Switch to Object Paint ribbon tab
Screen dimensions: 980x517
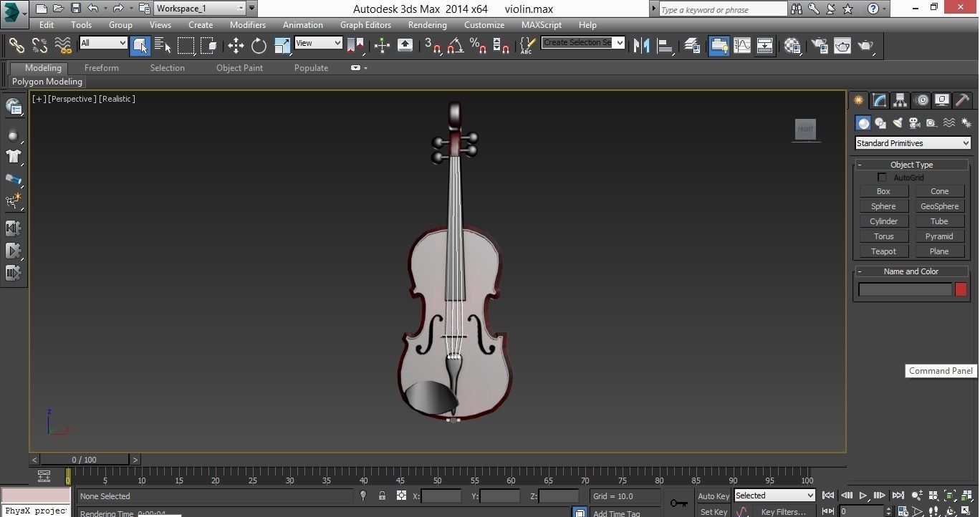(239, 68)
